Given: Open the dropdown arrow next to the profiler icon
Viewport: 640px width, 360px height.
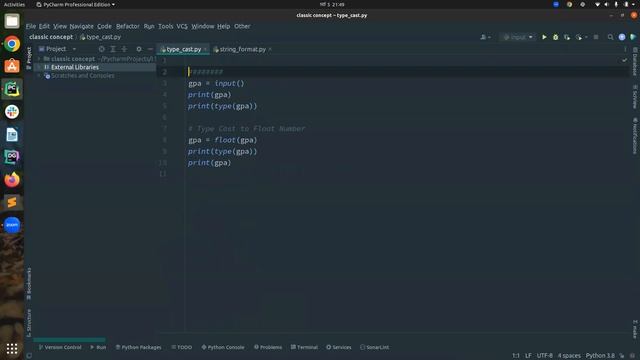Looking at the screenshot, I should 586,37.
